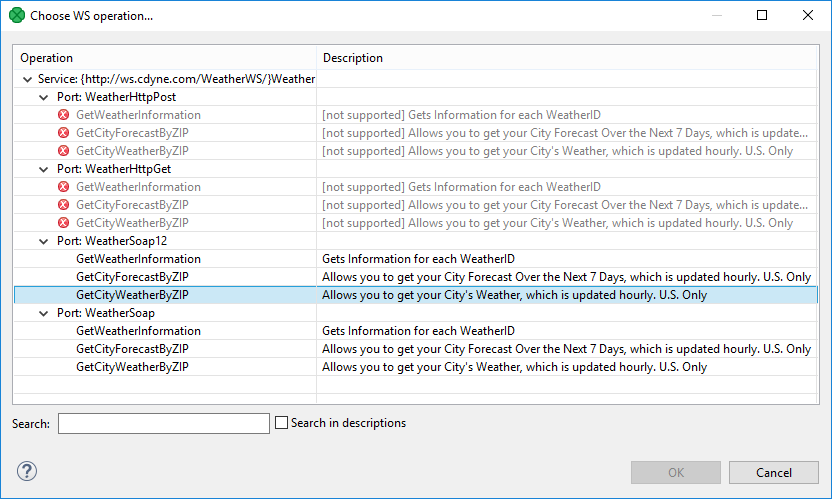Screen dimensions: 832x499
Task: Maximize the Choose WS operation dialog
Action: (762, 16)
